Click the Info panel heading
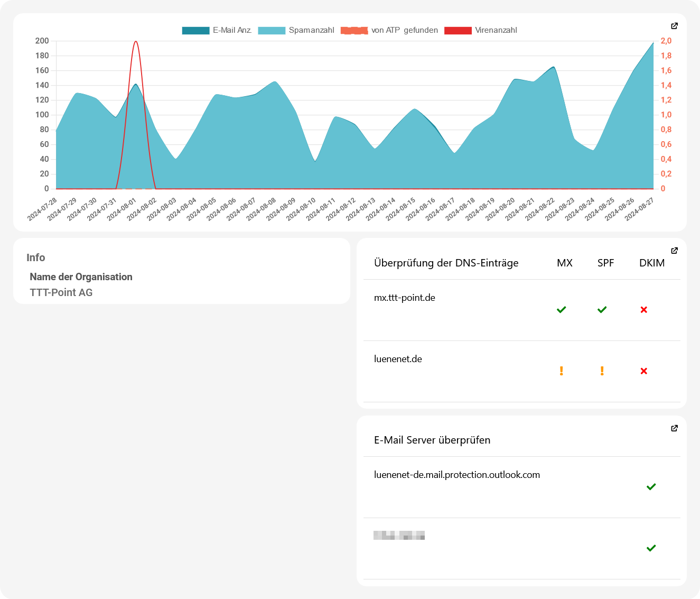The width and height of the screenshot is (700, 599). coord(36,257)
